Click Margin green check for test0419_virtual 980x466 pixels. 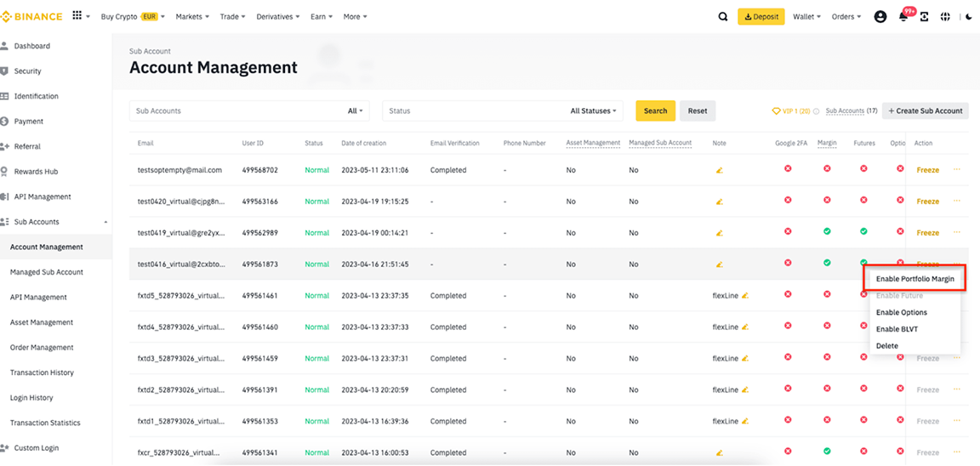click(827, 231)
